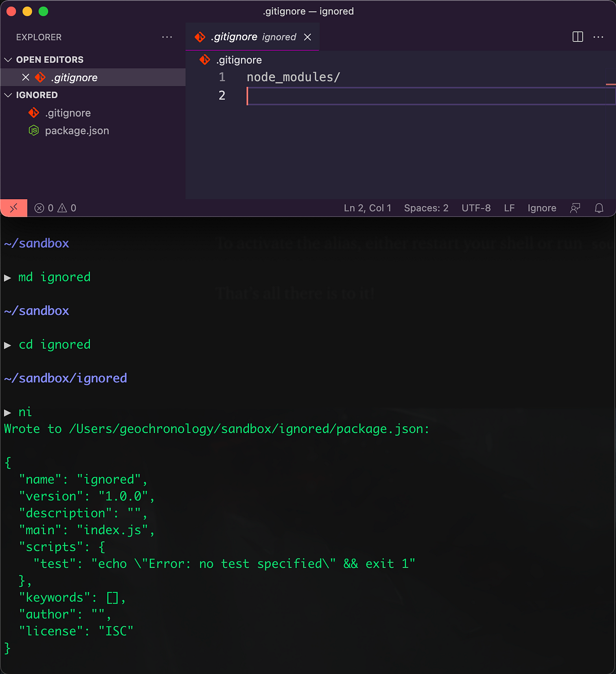Select package.json in the IGNORED folder
The height and width of the screenshot is (674, 616).
point(77,130)
